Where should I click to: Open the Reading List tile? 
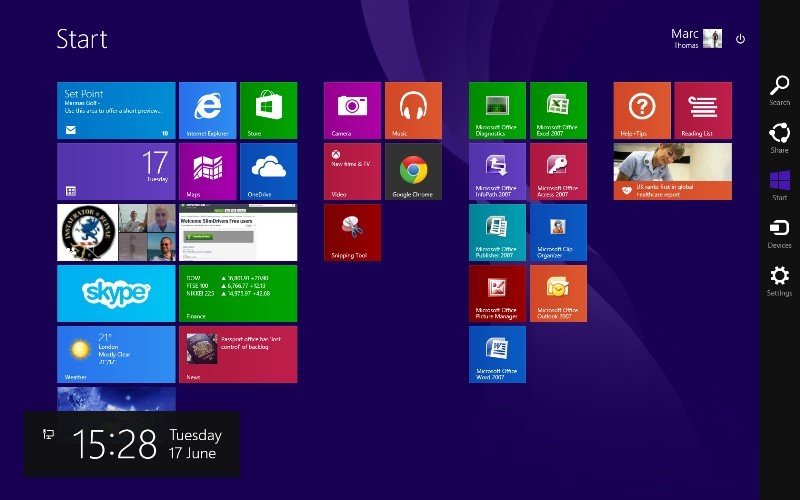(x=703, y=110)
